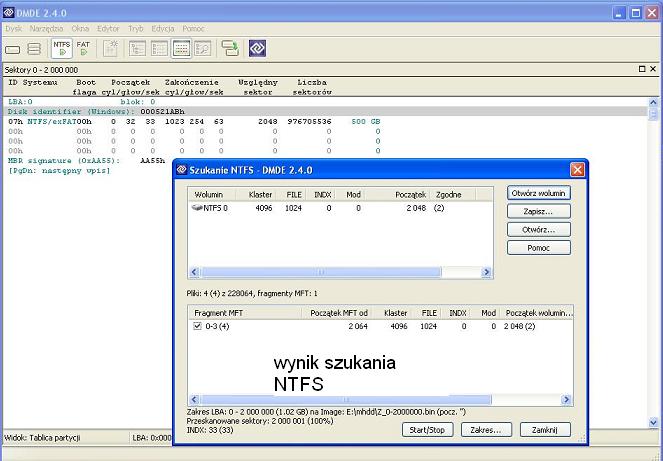The image size is (663, 461).
Task: Click the Początek wolumin... column header
Action: (x=537, y=313)
